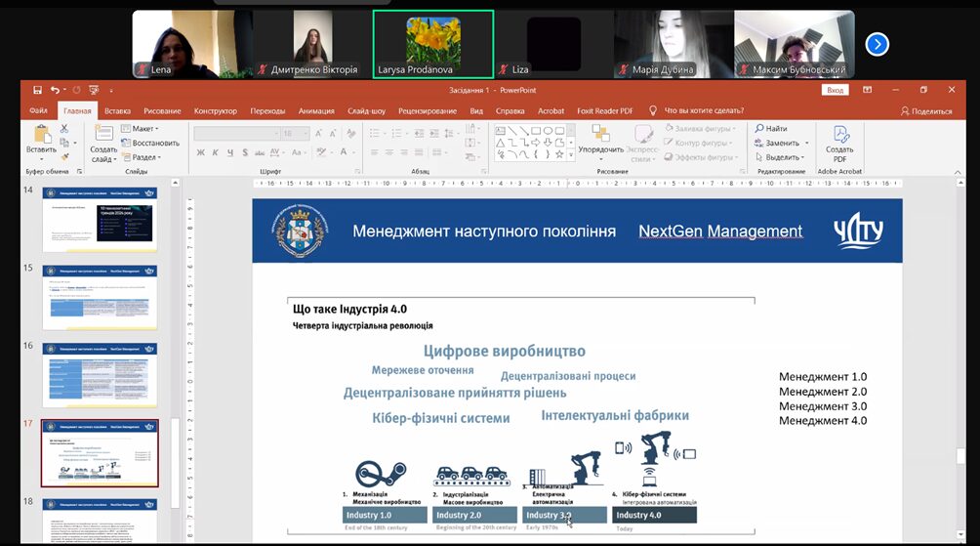This screenshot has width=980, height=546.
Task: Click the Paste (Вставить) clipboard icon
Action: tap(41, 135)
